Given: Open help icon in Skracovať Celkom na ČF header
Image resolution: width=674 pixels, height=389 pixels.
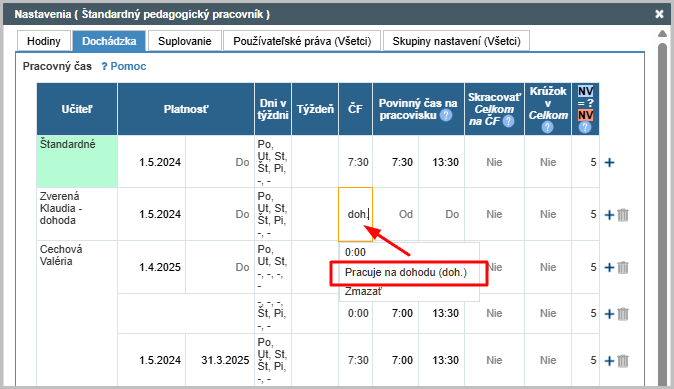Looking at the screenshot, I should click(x=509, y=121).
